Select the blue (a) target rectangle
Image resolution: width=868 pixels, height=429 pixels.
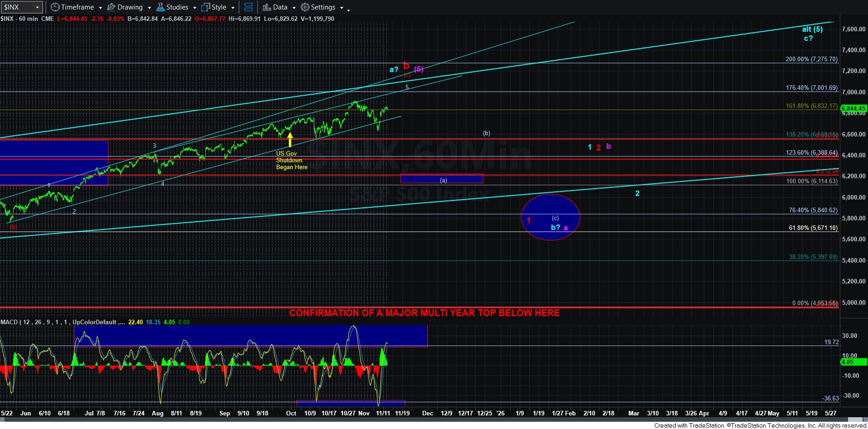pyautogui.click(x=442, y=179)
